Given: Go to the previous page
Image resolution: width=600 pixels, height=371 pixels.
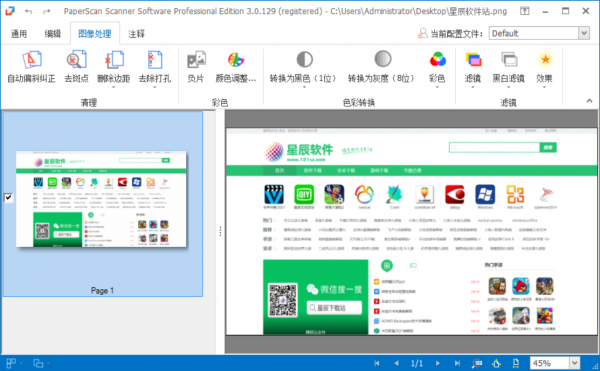Looking at the screenshot, I should pyautogui.click(x=396, y=363).
